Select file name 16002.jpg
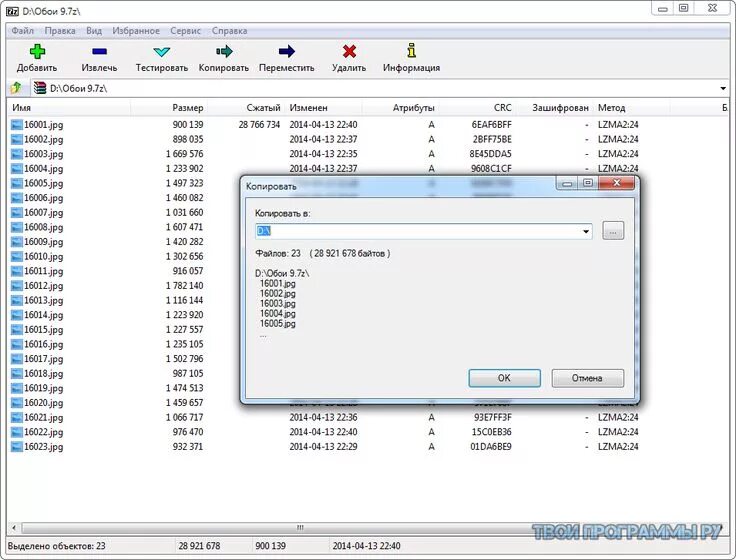The width and height of the screenshot is (736, 560). [x=44, y=139]
